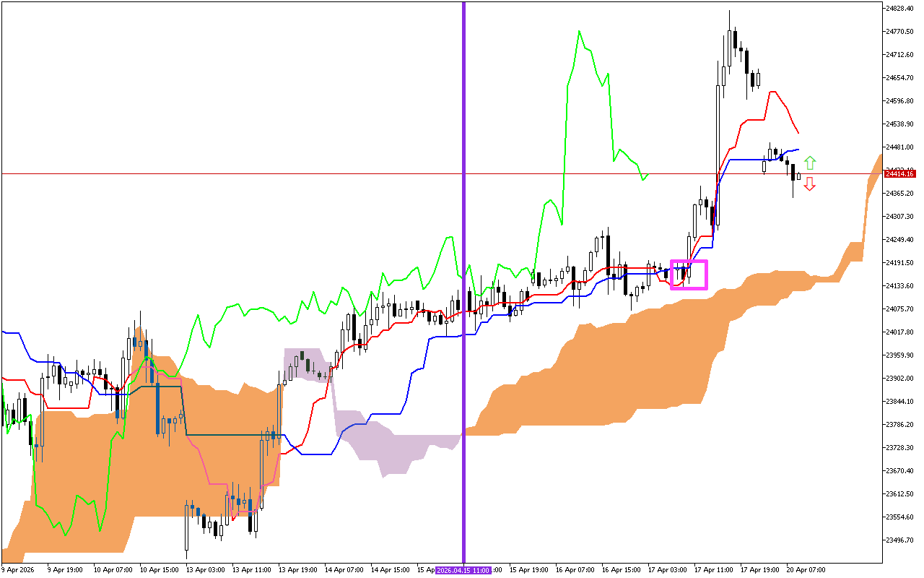This screenshot has width=924, height=578.
Task: Click the 24596.80 price axis label
Action: point(899,101)
